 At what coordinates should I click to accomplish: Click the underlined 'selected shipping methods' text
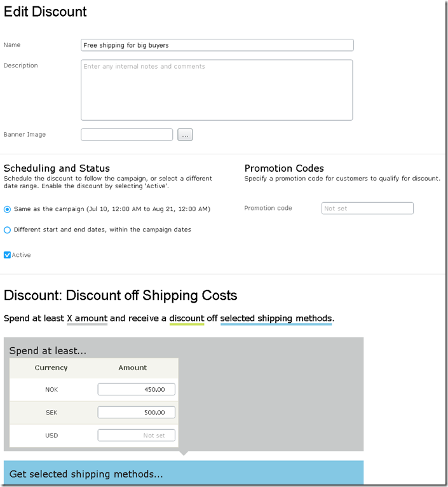click(x=276, y=318)
